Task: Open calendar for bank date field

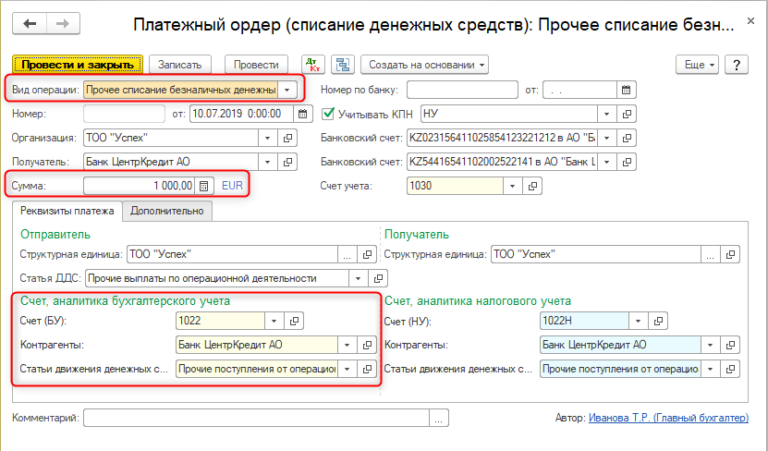Action: (x=627, y=90)
